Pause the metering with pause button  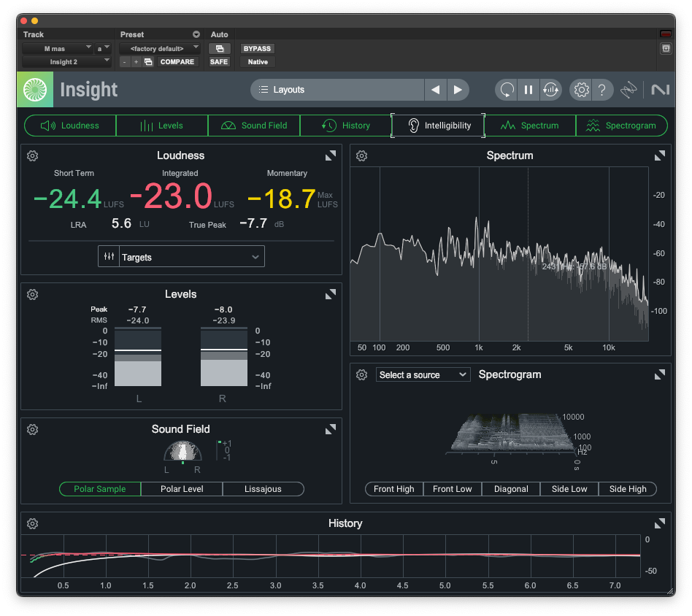pyautogui.click(x=528, y=90)
